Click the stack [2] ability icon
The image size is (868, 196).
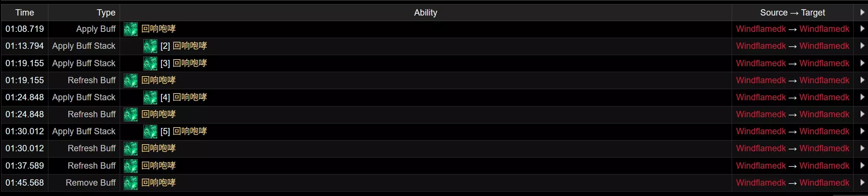150,46
